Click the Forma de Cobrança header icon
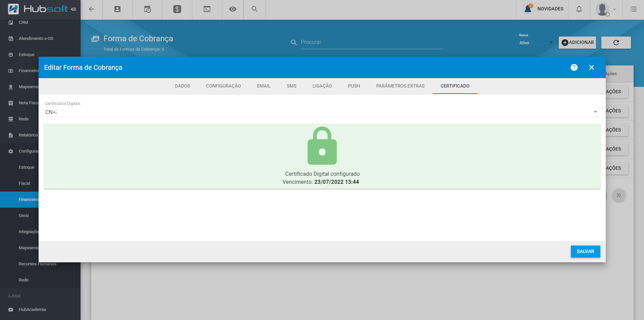This screenshot has height=320, width=644. (x=95, y=39)
